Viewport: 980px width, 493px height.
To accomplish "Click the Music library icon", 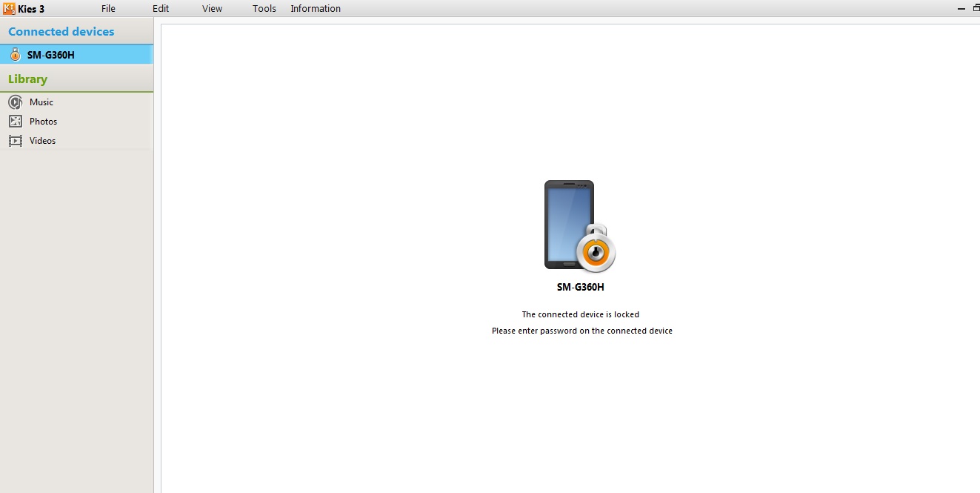I will [15, 102].
